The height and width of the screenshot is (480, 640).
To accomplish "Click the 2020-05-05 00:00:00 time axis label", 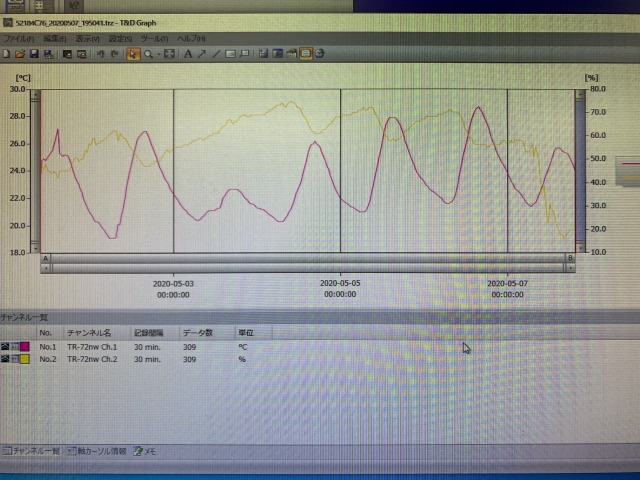I will point(340,289).
